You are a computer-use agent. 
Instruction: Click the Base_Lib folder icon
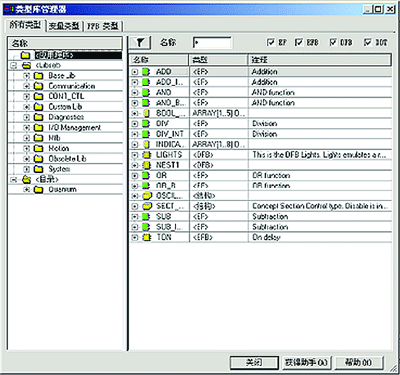(x=39, y=76)
